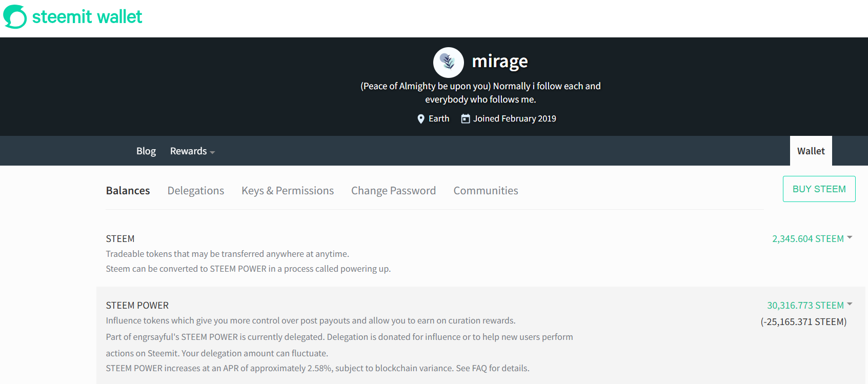Open Keys & Permissions tab
868x384 pixels.
[288, 191]
